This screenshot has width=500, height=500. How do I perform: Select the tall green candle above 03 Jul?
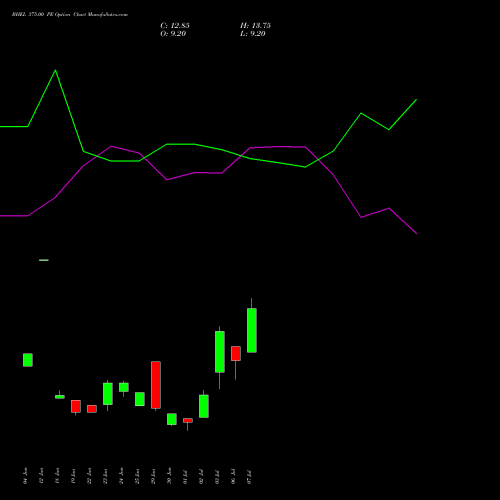[220, 352]
